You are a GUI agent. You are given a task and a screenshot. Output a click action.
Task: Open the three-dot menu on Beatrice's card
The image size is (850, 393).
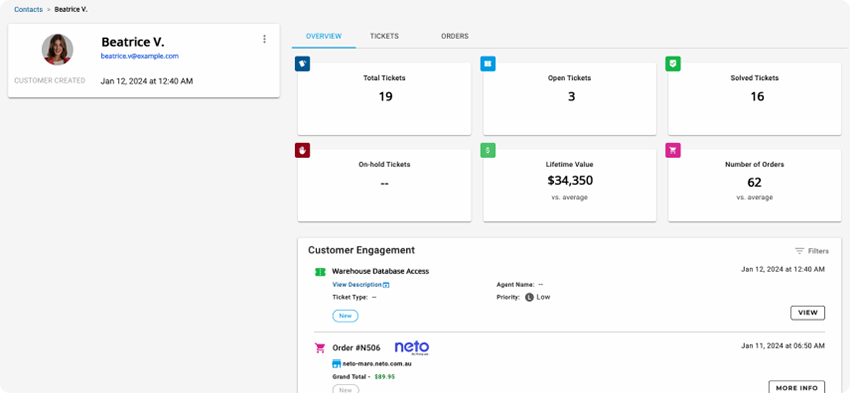pos(265,39)
